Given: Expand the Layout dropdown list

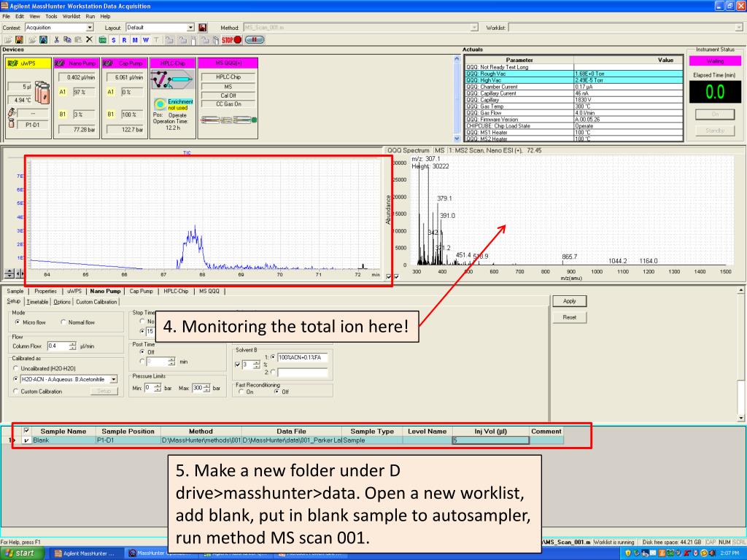Looking at the screenshot, I should pyautogui.click(x=190, y=28).
